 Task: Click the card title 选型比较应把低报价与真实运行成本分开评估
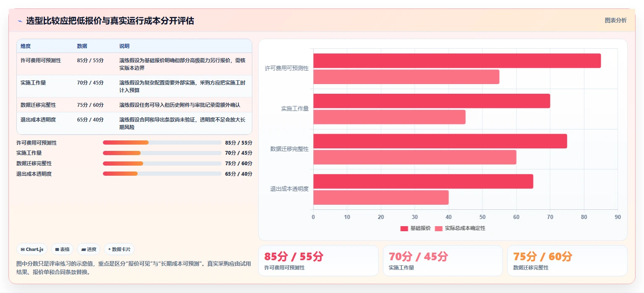tap(110, 21)
